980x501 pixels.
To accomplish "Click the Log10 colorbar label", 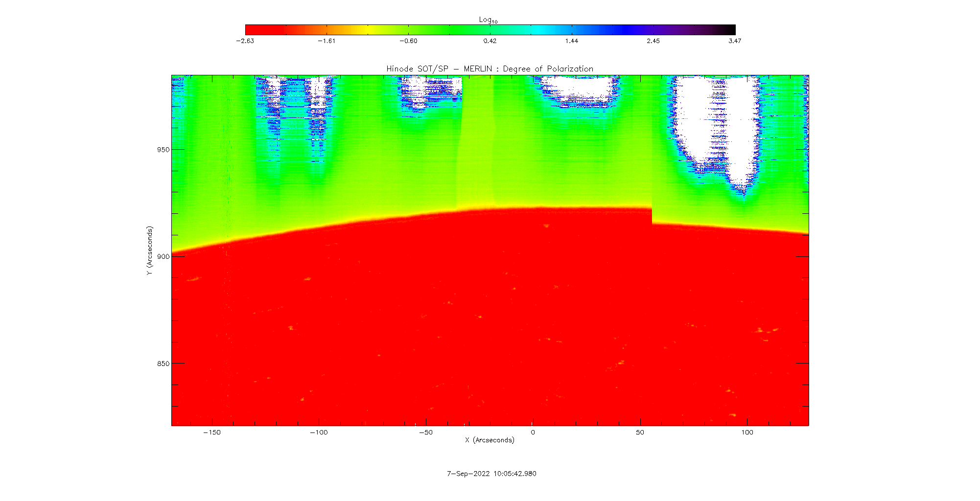I will click(x=488, y=20).
